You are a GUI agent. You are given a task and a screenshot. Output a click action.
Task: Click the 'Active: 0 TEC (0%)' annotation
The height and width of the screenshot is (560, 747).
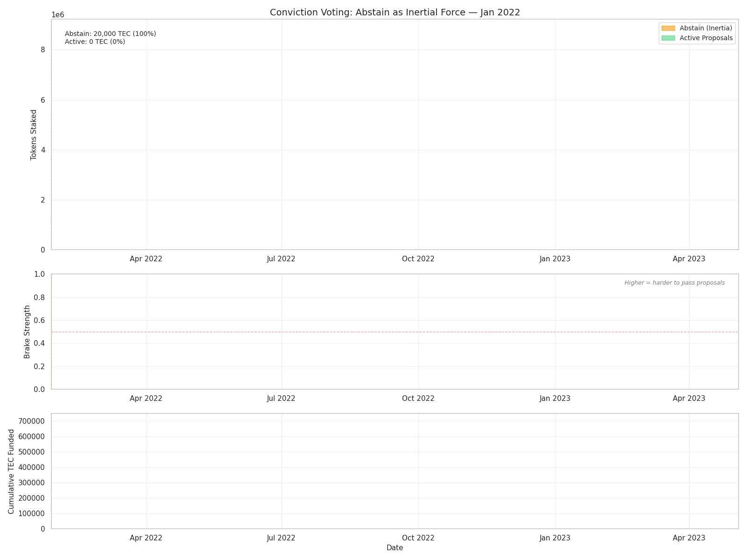[95, 42]
